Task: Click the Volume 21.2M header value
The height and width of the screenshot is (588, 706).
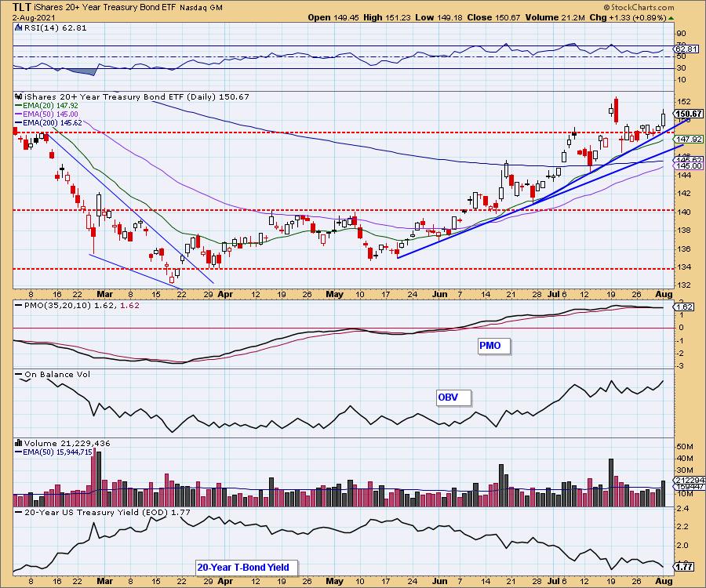Action: point(555,17)
